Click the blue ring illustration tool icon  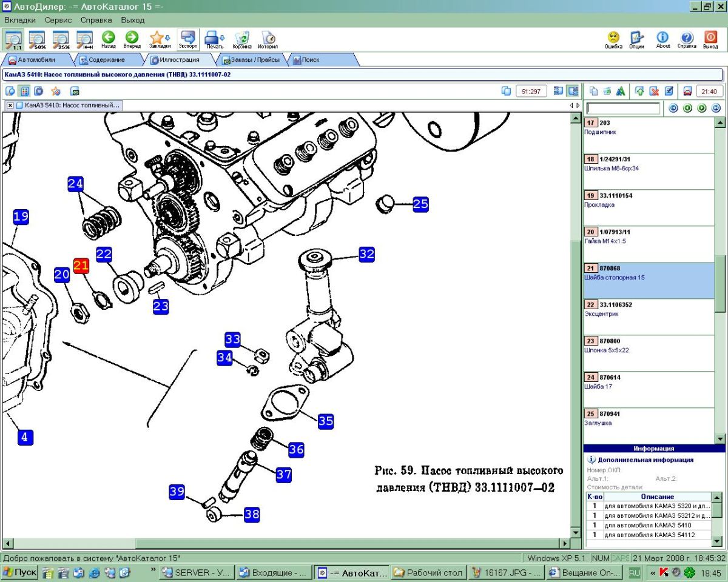coord(39,91)
